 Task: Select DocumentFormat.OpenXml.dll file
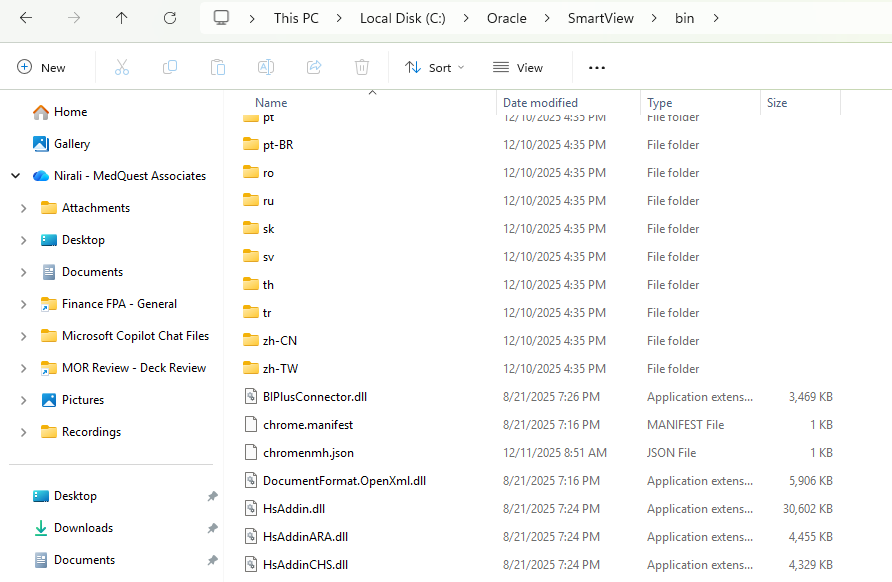tap(344, 481)
